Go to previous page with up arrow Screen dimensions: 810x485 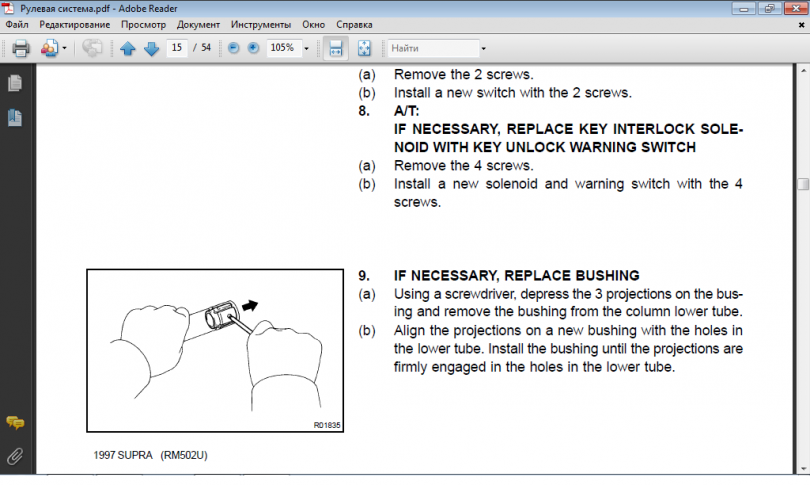coord(128,49)
